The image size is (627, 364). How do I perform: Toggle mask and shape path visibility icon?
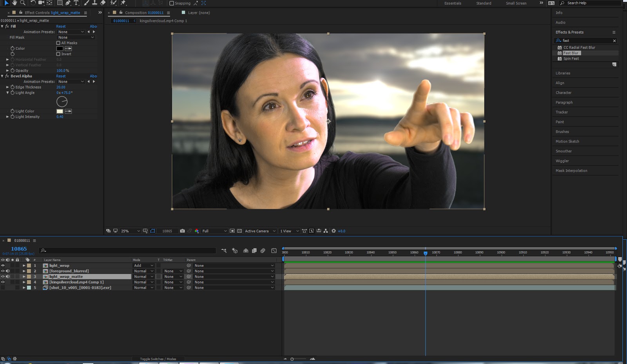coord(152,231)
